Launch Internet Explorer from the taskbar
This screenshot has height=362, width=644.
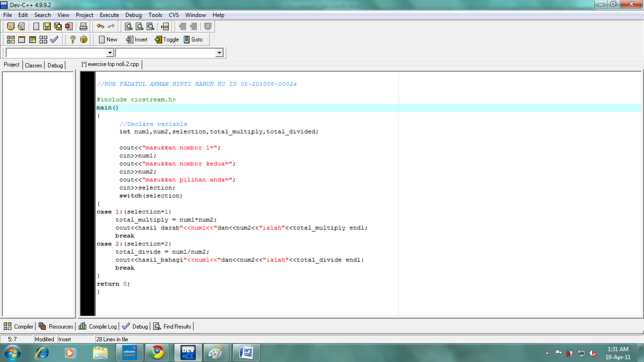coord(43,353)
